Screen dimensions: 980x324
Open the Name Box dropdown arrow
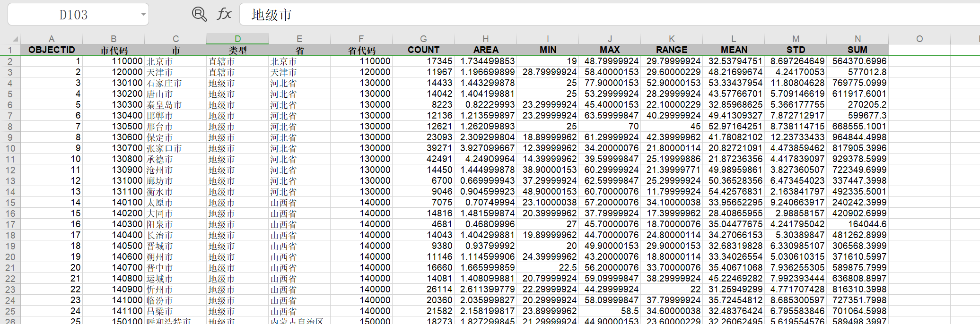pyautogui.click(x=143, y=15)
